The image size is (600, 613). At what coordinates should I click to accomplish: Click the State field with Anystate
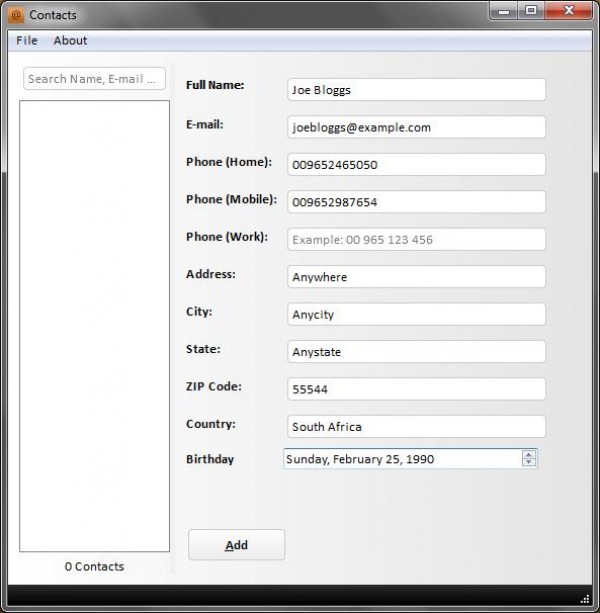coord(416,351)
